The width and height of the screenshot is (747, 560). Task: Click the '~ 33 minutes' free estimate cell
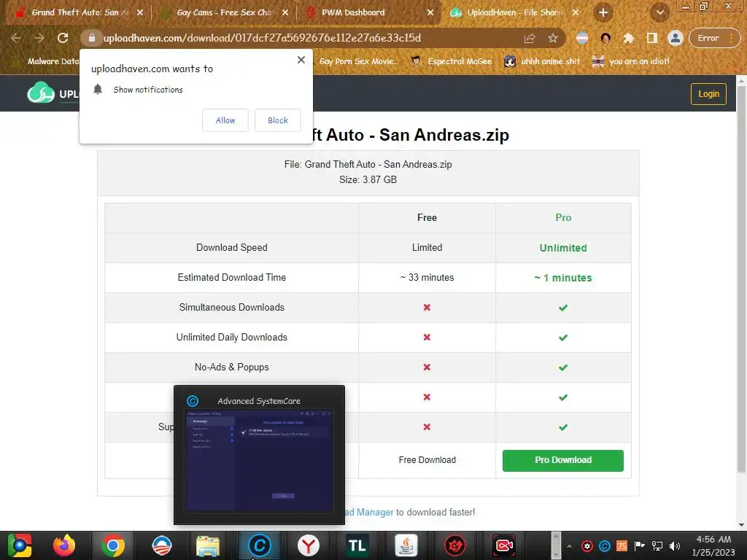[x=427, y=278]
